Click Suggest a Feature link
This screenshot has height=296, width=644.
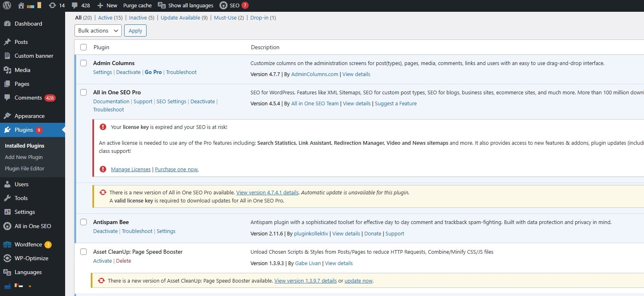click(x=396, y=103)
